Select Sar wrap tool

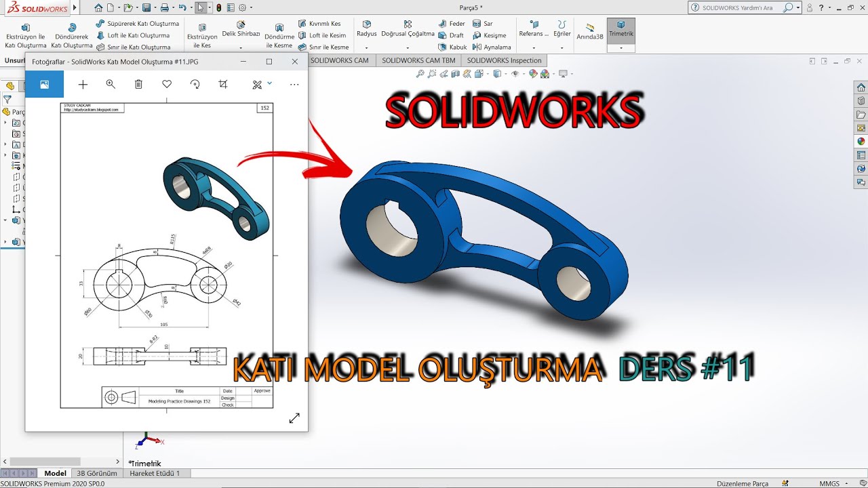point(483,23)
